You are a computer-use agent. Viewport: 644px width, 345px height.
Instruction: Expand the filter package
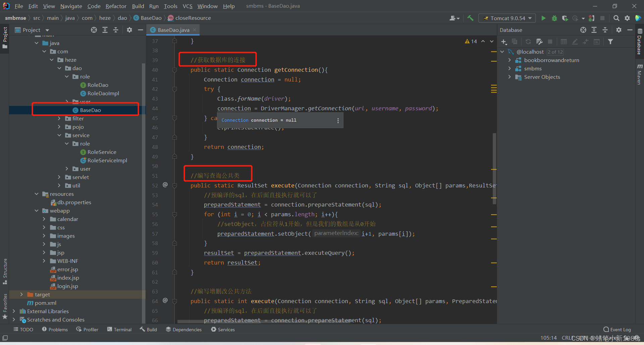pyautogui.click(x=59, y=118)
